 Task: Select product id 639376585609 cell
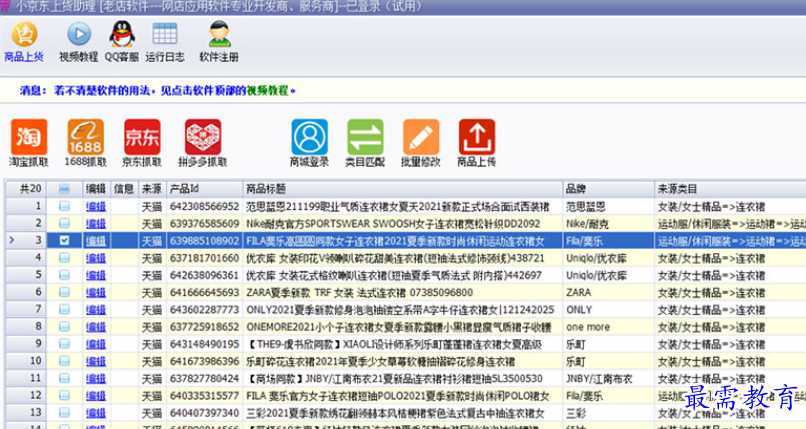pyautogui.click(x=205, y=223)
